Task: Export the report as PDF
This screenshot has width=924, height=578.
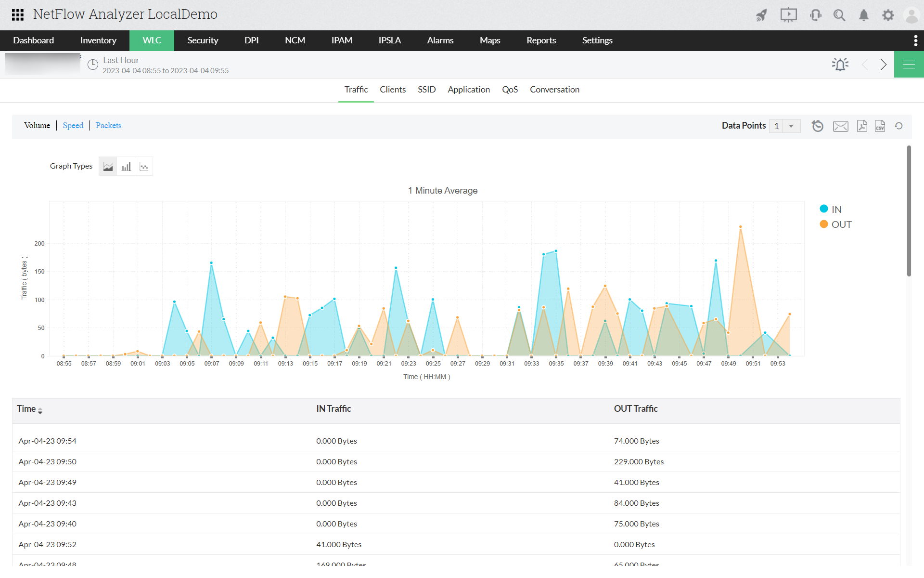Action: tap(861, 126)
